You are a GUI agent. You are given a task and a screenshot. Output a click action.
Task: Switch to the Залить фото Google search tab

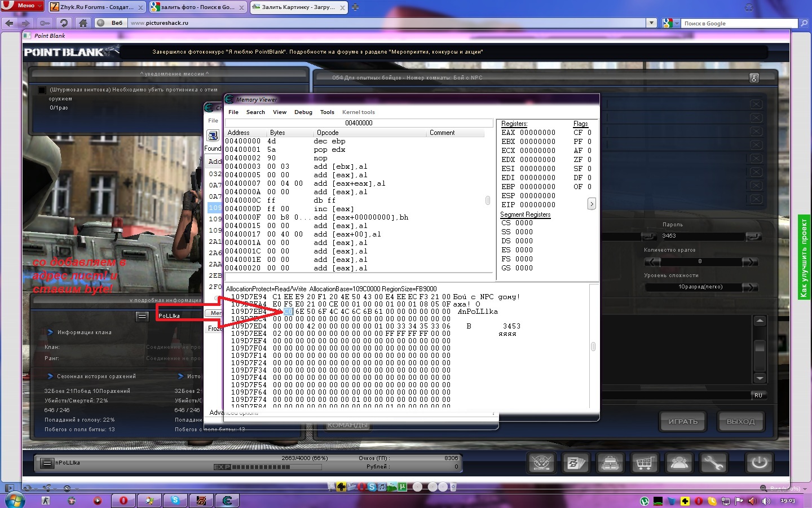[198, 7]
